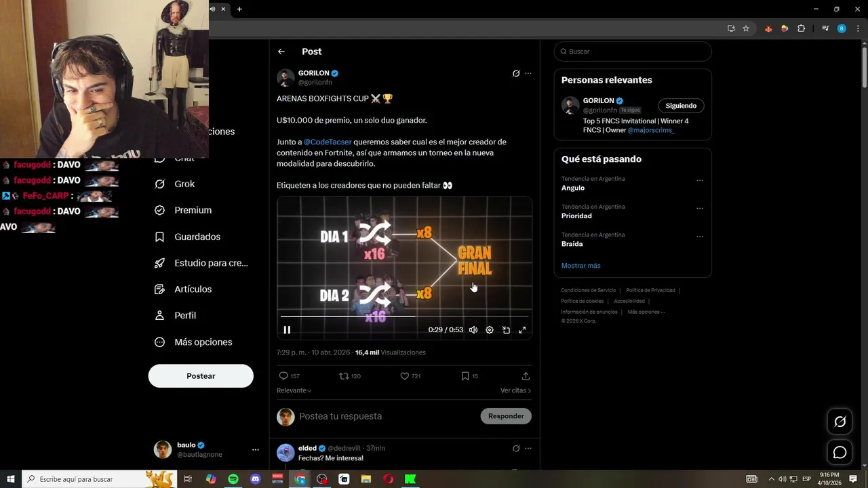Open Más opciones in the sidebar
Viewport: 868px width, 488px height.
(193, 342)
